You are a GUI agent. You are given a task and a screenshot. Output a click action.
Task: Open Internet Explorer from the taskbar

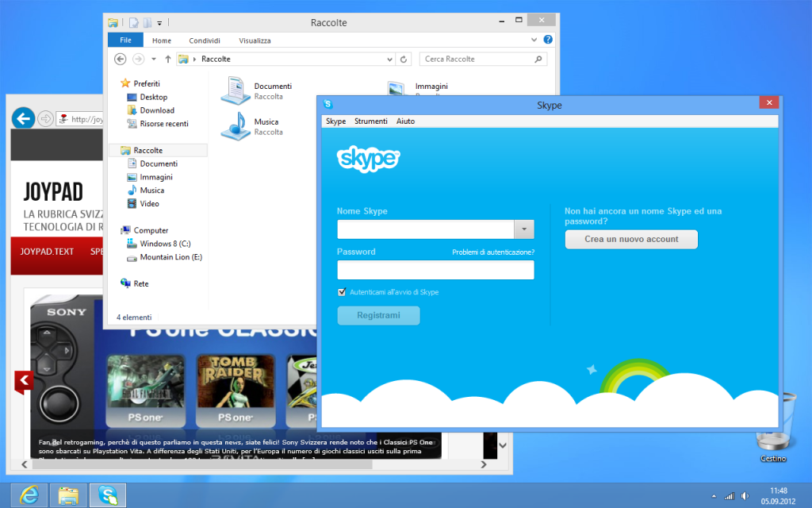[29, 495]
